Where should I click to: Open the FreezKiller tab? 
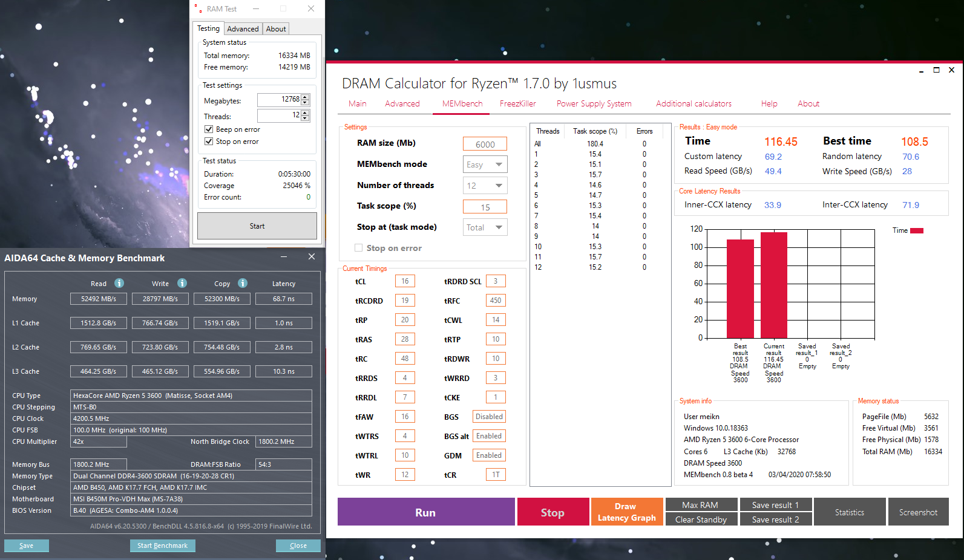(518, 103)
